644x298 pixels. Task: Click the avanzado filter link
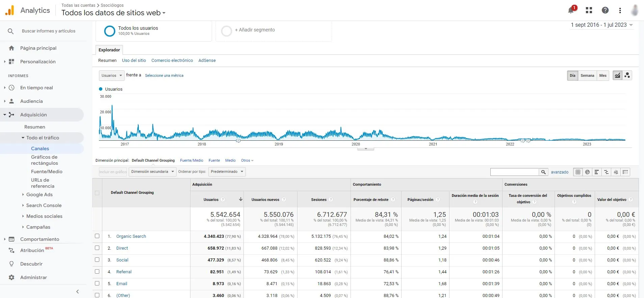pos(560,172)
